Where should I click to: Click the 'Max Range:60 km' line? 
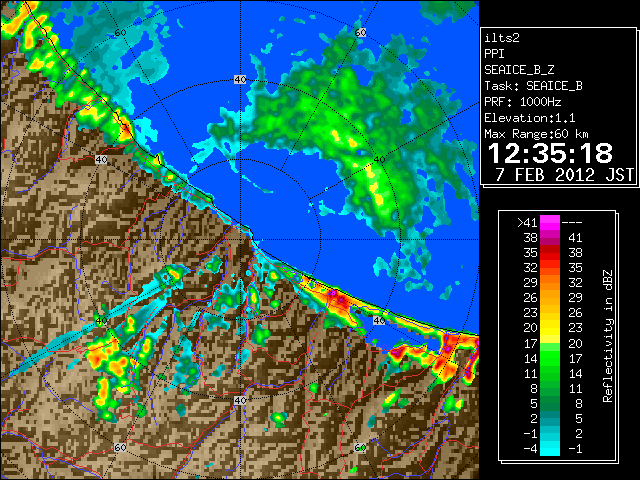tap(536, 134)
